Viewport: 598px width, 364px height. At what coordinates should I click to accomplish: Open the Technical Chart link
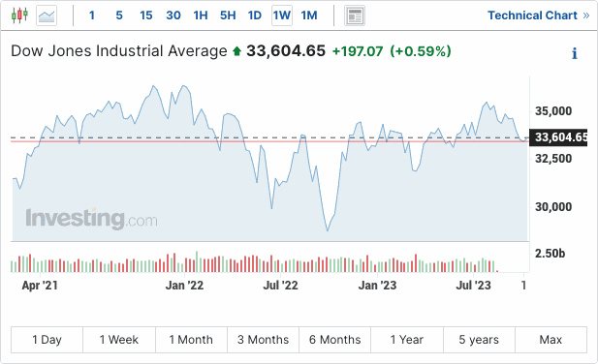coord(539,15)
